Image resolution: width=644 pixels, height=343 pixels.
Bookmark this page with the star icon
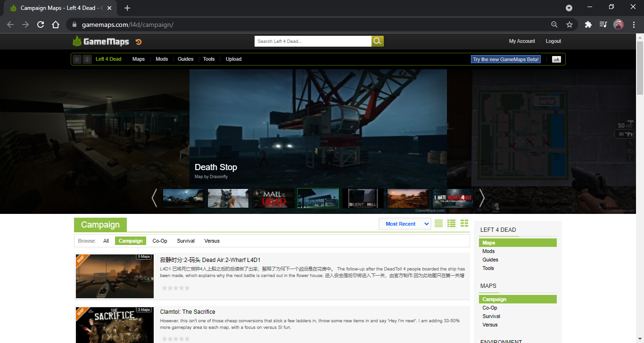[x=570, y=24]
